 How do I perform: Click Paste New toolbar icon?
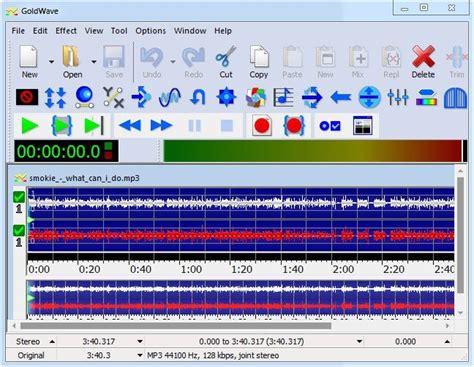[x=325, y=62]
